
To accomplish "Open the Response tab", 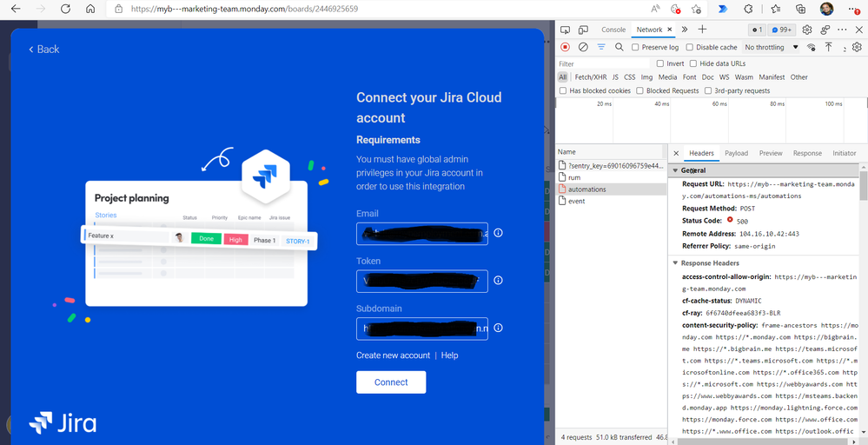I will click(807, 153).
